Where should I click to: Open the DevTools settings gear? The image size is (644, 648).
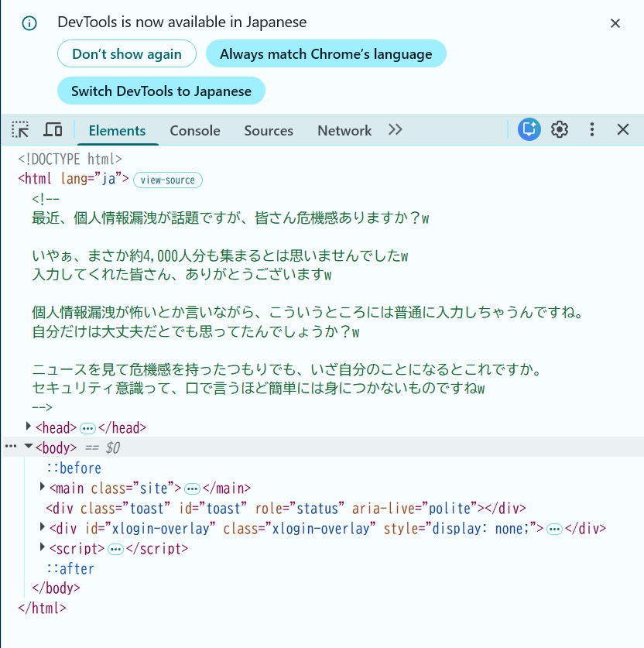[560, 129]
